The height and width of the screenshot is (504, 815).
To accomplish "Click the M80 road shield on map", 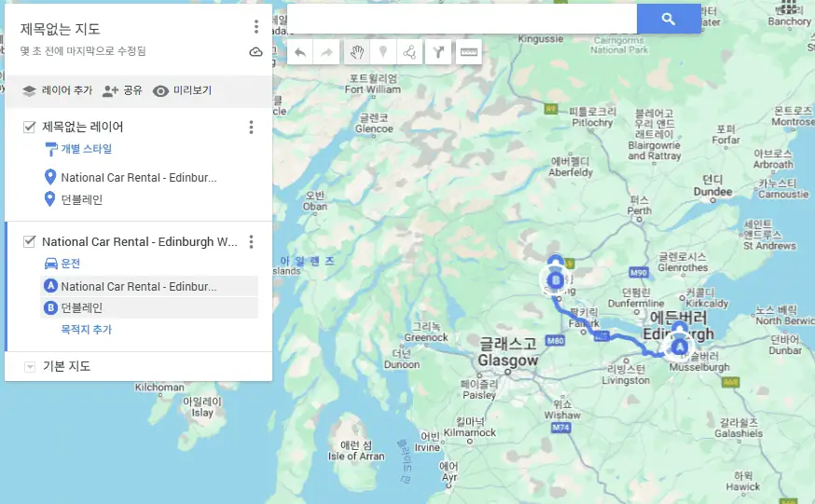I will (555, 340).
